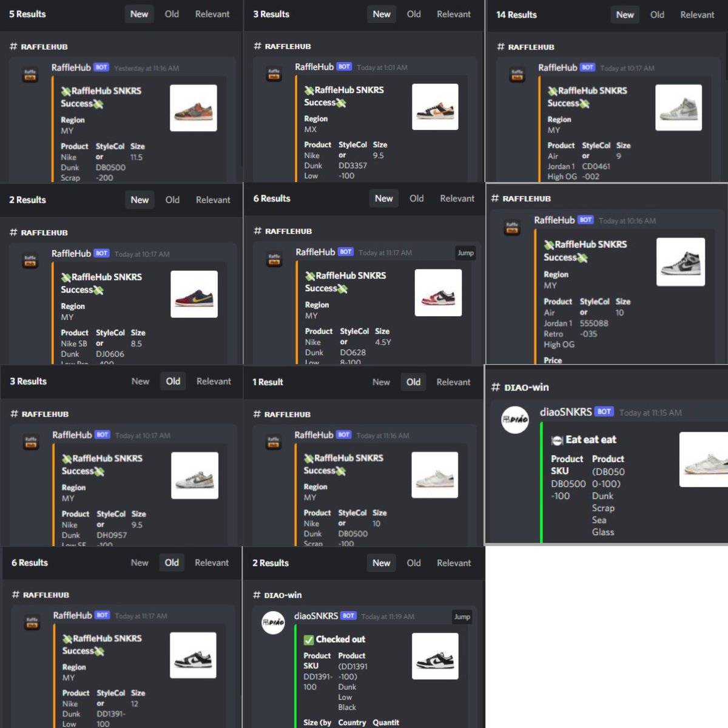Viewport: 728px width, 728px height.
Task: Open the Air Jordan 1 CD0461 shoe thumbnail
Action: pyautogui.click(x=678, y=107)
